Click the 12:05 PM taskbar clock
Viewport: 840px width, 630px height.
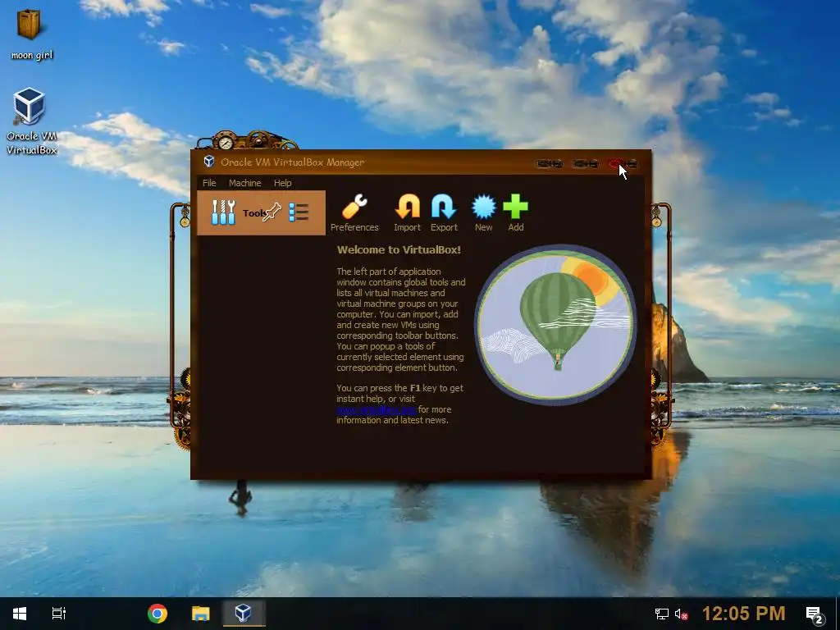point(743,614)
